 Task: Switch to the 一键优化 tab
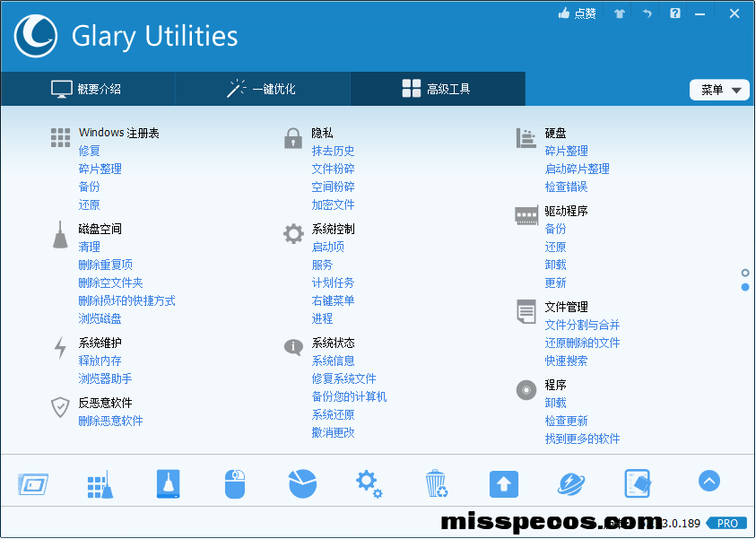(262, 89)
